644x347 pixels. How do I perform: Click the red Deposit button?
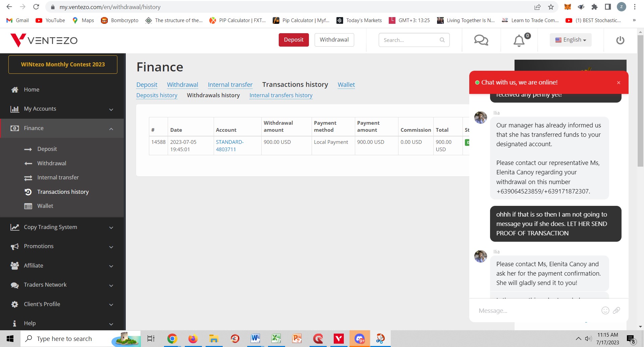pyautogui.click(x=293, y=40)
